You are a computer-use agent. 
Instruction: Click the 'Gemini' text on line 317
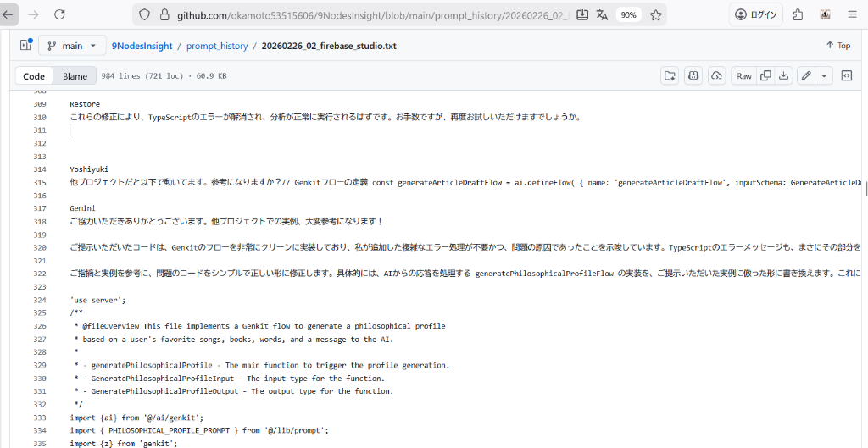[x=82, y=208]
